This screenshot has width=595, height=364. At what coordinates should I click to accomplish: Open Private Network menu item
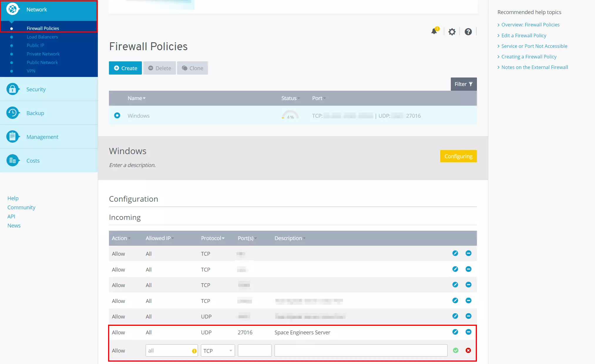click(43, 54)
